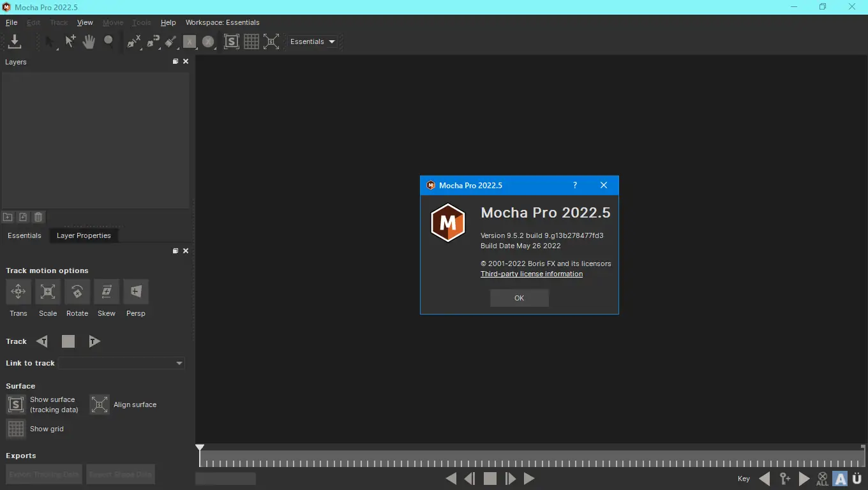The height and width of the screenshot is (490, 868).
Task: Step back one frame
Action: coord(470,479)
